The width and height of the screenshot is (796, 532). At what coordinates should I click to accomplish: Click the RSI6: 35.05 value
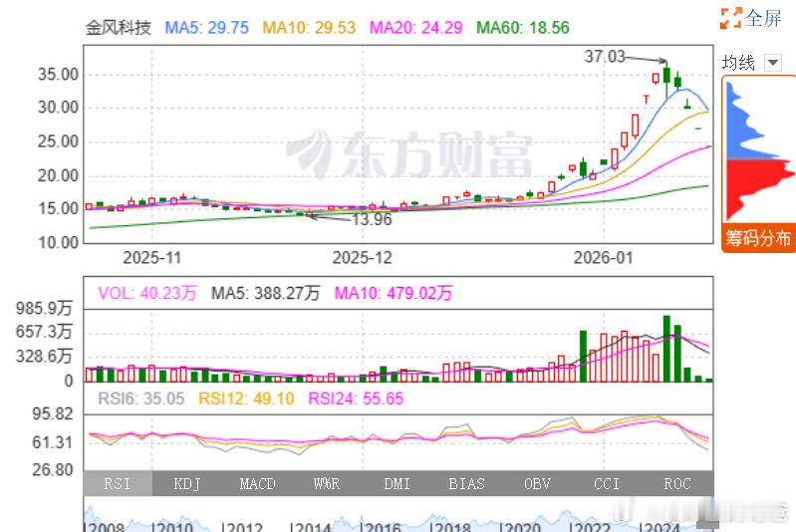pos(141,399)
